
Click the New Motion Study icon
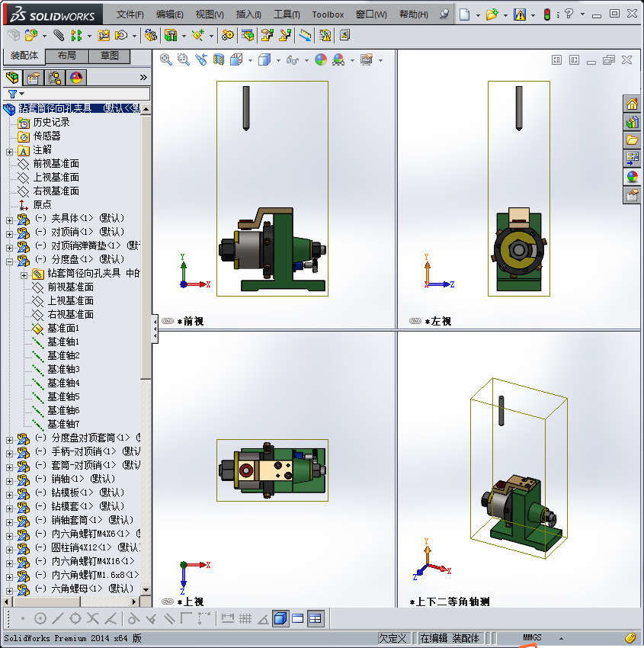[227, 36]
